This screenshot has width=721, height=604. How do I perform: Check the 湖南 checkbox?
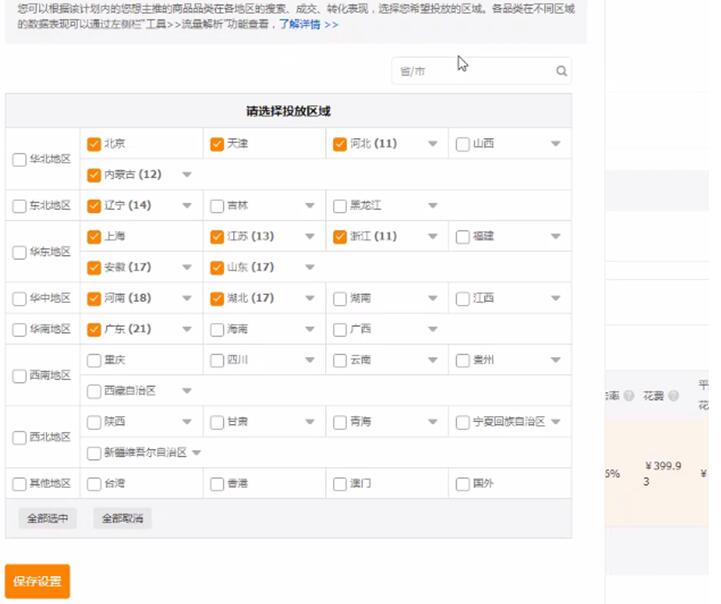pos(340,299)
